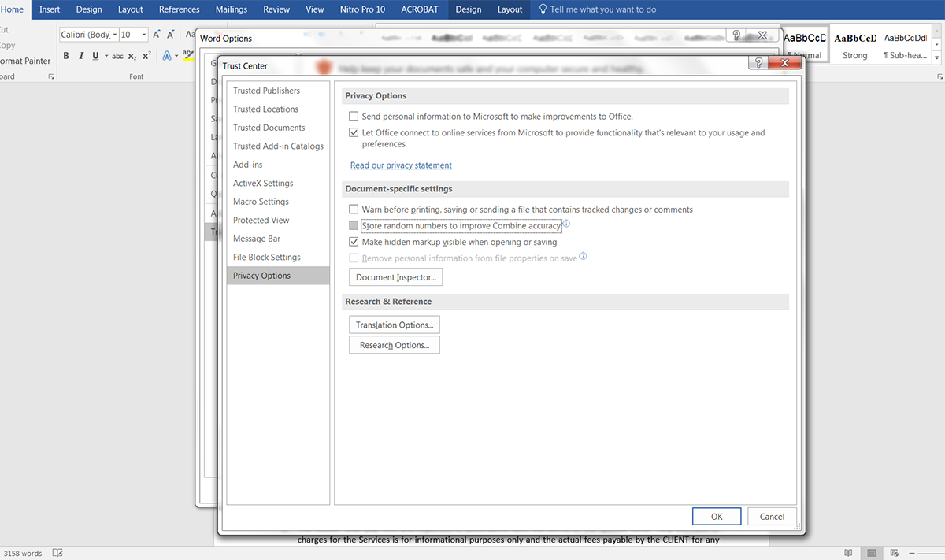This screenshot has width=945, height=560.
Task: Open the References ribbon tab
Action: click(180, 9)
